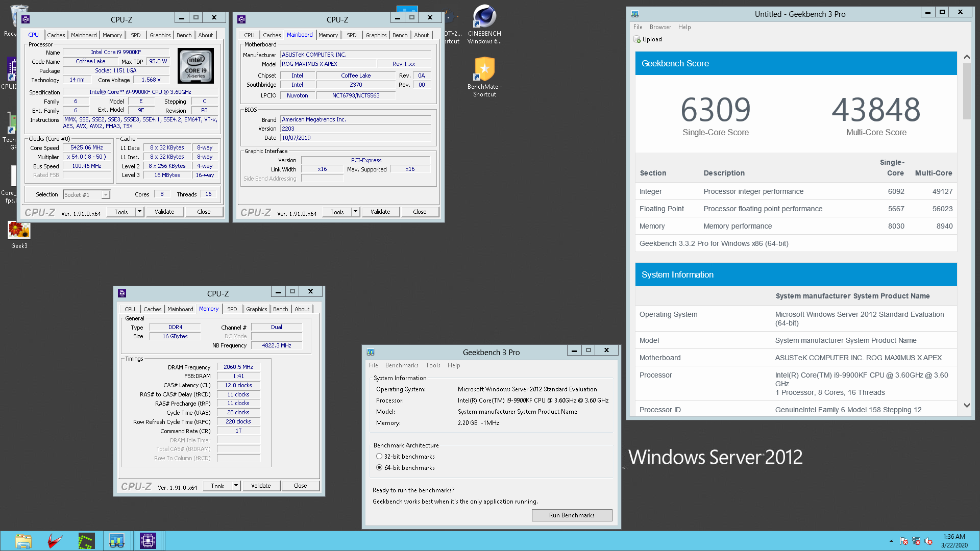
Task: Click Tools button in CPU-Z Memory window
Action: [217, 486]
